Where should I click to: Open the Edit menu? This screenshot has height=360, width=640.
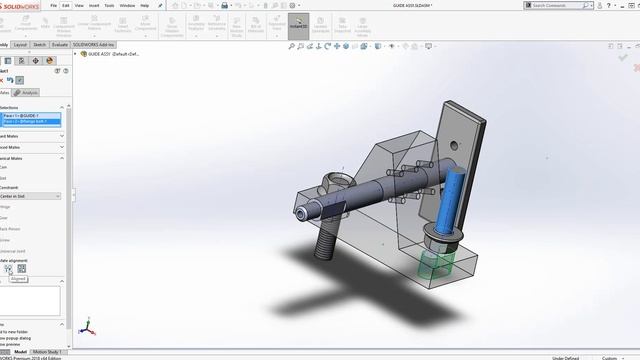pos(66,6)
